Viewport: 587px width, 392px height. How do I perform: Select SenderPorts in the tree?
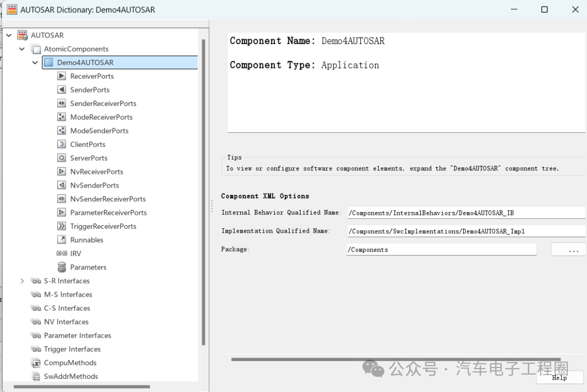90,90
